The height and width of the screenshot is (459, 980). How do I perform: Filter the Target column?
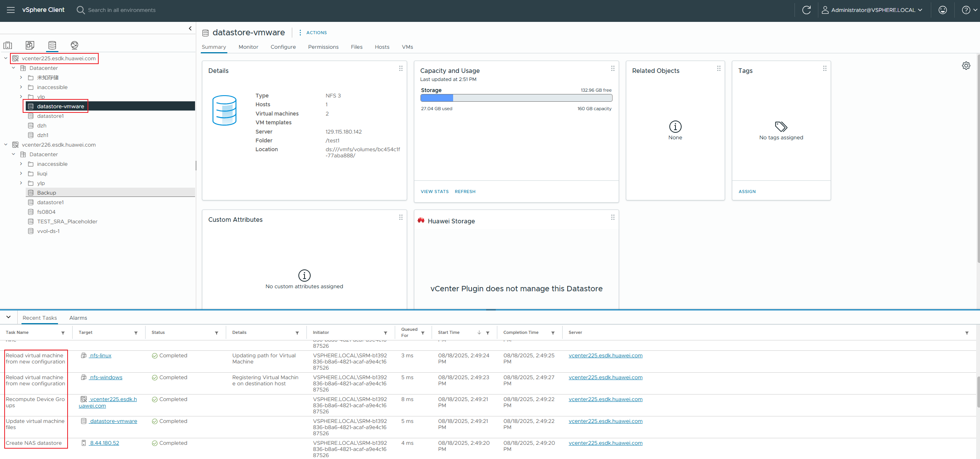coord(136,333)
